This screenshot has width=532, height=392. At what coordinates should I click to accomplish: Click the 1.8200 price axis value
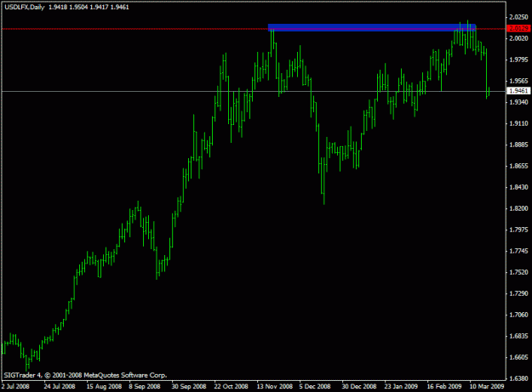point(518,208)
